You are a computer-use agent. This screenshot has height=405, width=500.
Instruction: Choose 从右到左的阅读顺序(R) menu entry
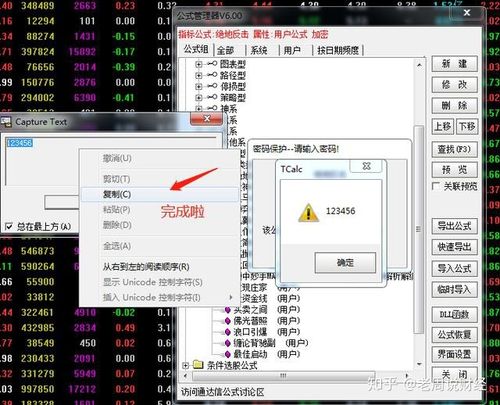tap(160, 267)
